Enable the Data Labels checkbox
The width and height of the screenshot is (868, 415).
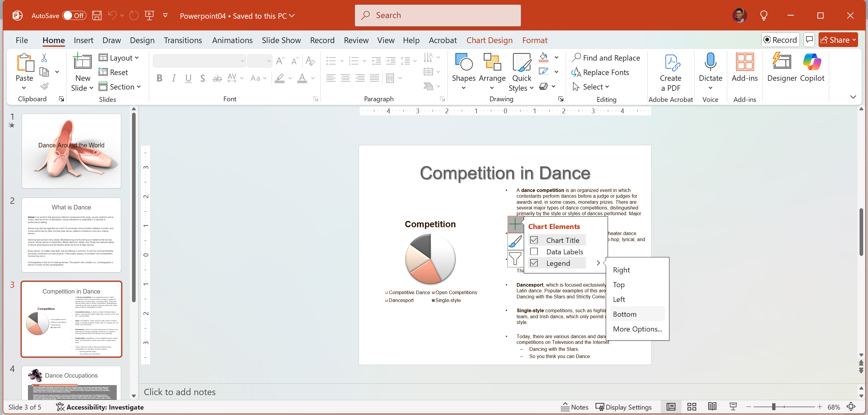click(x=534, y=252)
